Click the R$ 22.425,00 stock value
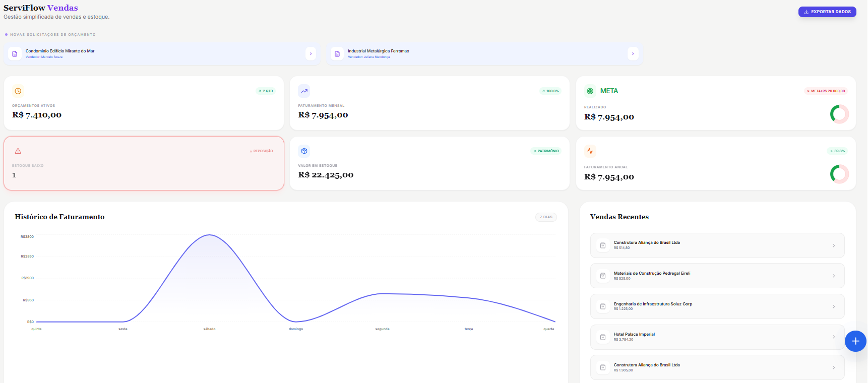This screenshot has height=383, width=868. point(326,175)
